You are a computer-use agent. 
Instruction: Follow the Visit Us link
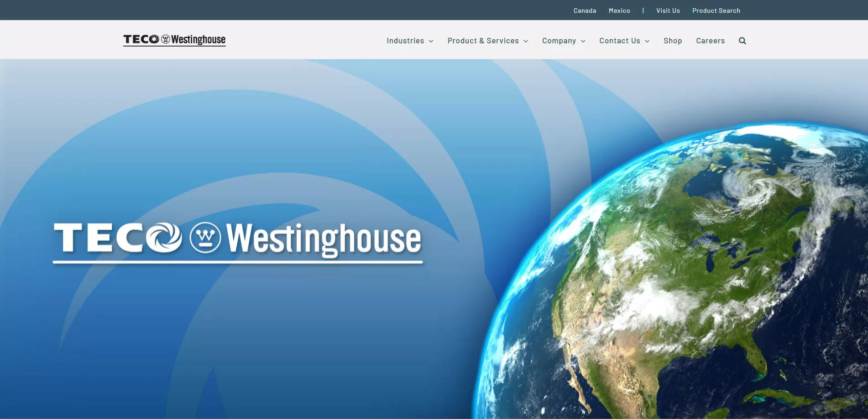[x=668, y=10]
